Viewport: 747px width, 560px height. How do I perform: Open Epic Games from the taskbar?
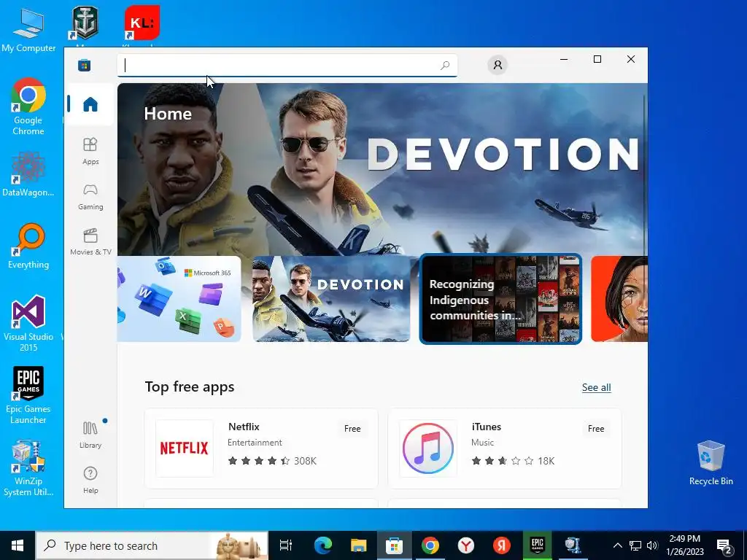tap(538, 545)
